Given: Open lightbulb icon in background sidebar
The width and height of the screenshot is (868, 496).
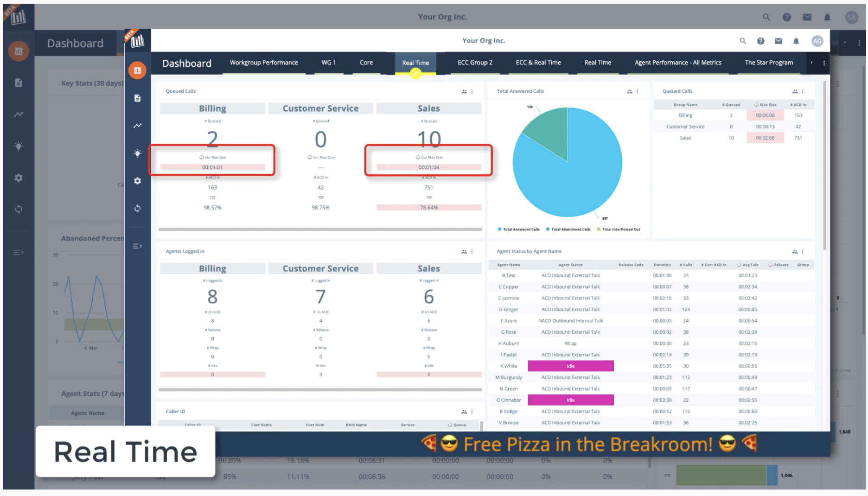Looking at the screenshot, I should 19,146.
